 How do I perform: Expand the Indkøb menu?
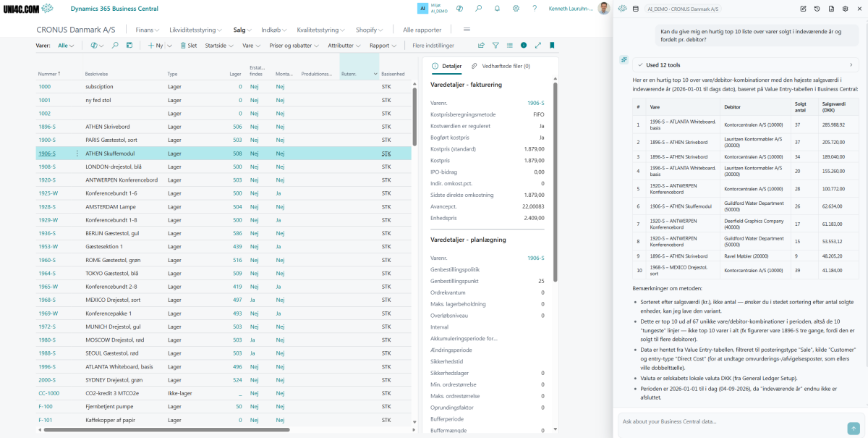point(274,30)
